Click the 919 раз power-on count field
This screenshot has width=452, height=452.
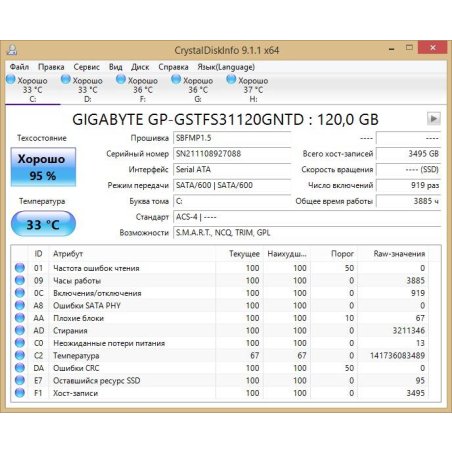408,185
